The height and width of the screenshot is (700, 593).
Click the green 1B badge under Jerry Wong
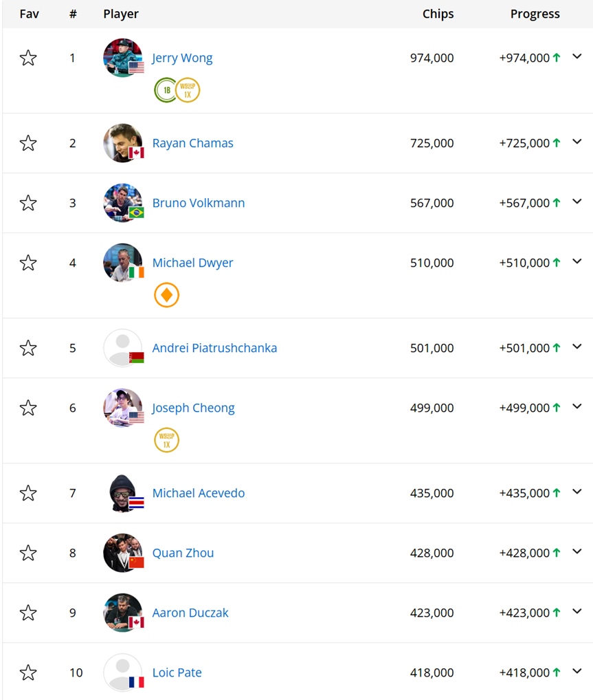[x=166, y=90]
